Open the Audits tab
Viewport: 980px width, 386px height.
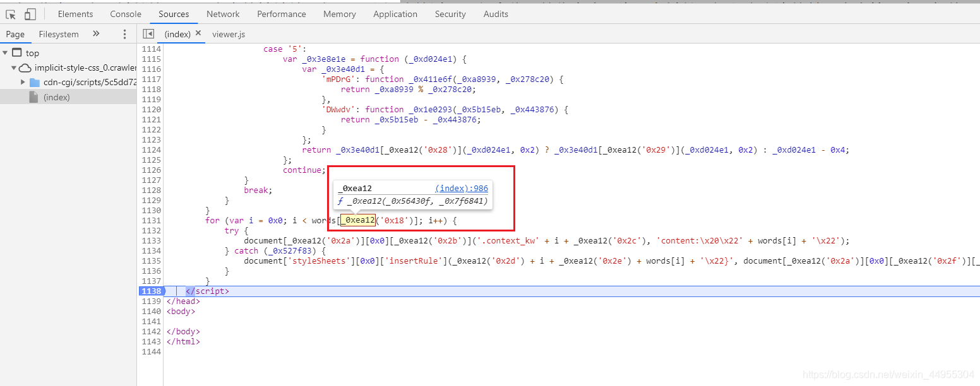coord(496,14)
